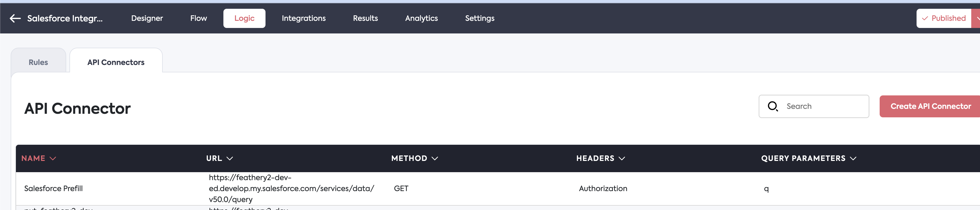Open the Designer section
The image size is (980, 210).
coord(147,18)
